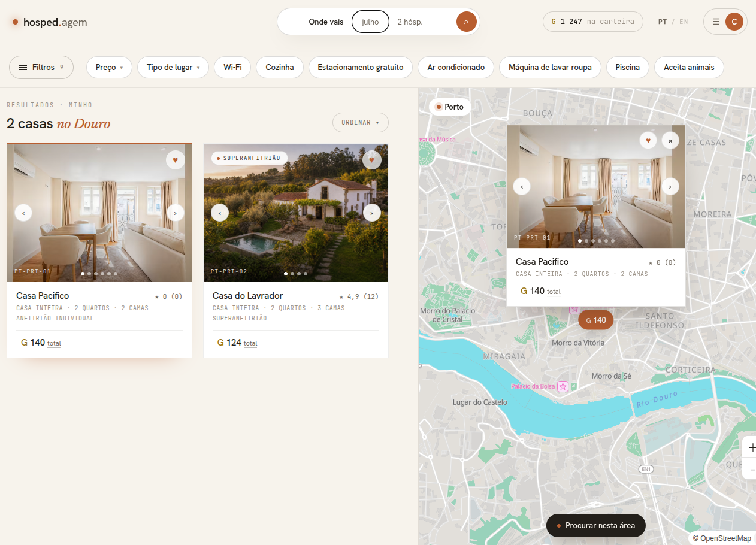Open the Tipo de lugar dropdown
The height and width of the screenshot is (545, 756).
click(x=173, y=68)
